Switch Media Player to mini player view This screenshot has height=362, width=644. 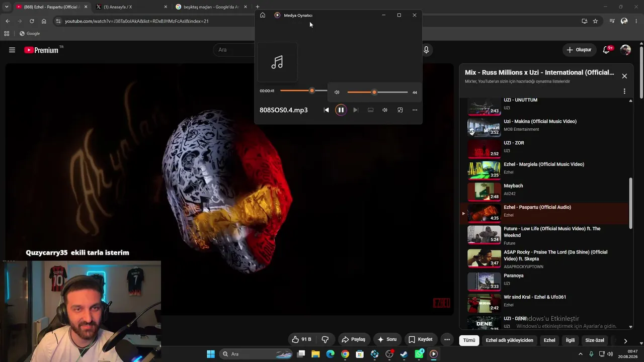tap(400, 110)
